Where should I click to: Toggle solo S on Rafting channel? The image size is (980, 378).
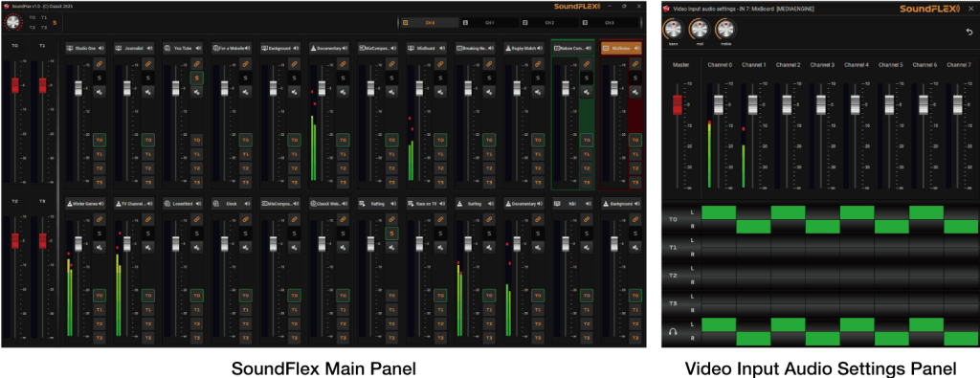tap(391, 233)
